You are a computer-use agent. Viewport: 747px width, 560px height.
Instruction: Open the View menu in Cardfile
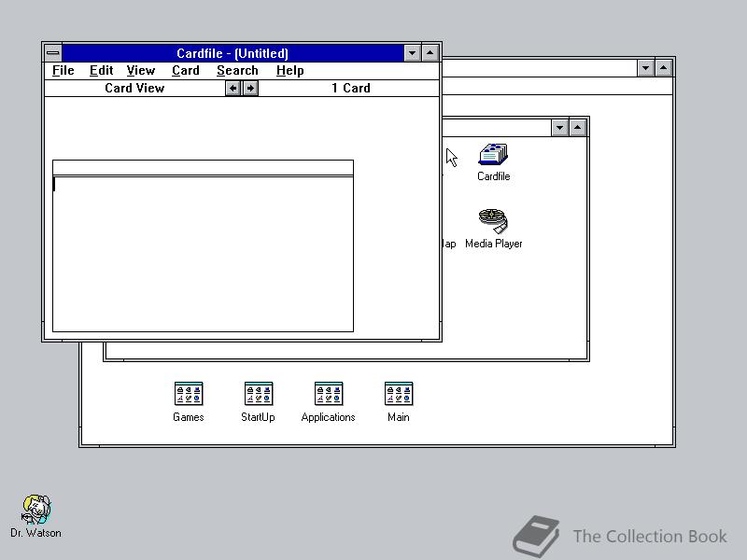(141, 71)
